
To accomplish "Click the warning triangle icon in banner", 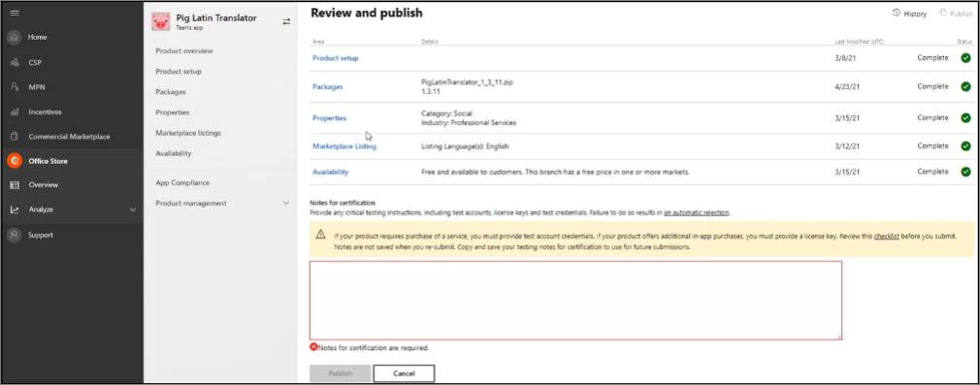I will (x=320, y=235).
